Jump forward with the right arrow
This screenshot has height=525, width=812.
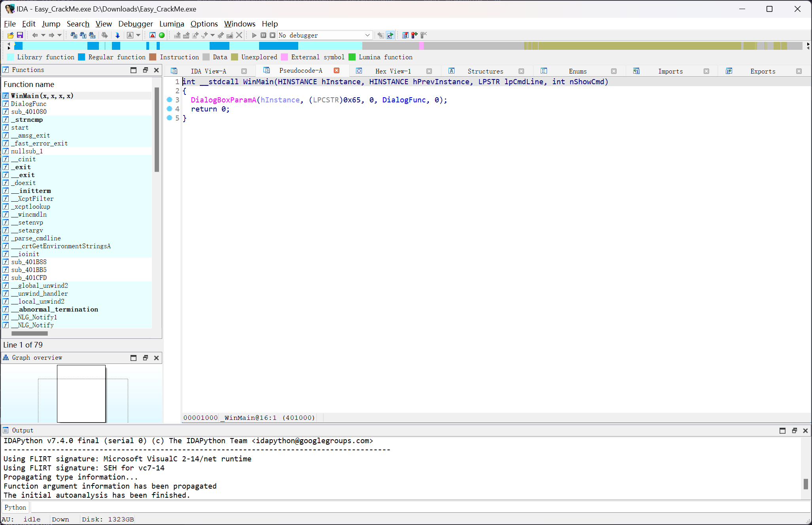(51, 35)
